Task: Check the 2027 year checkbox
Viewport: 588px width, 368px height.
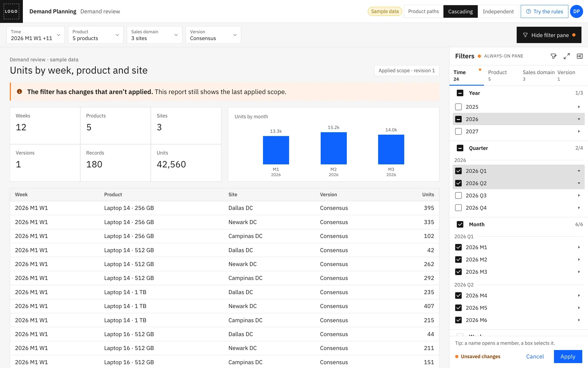Action: click(458, 131)
